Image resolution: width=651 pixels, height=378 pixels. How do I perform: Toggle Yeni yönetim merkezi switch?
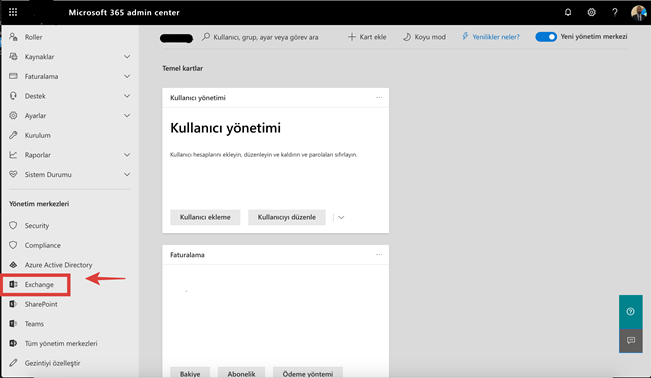[546, 37]
